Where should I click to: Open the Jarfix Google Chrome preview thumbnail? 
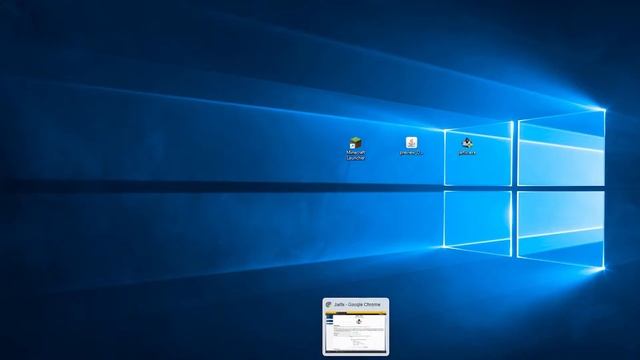coord(356,327)
